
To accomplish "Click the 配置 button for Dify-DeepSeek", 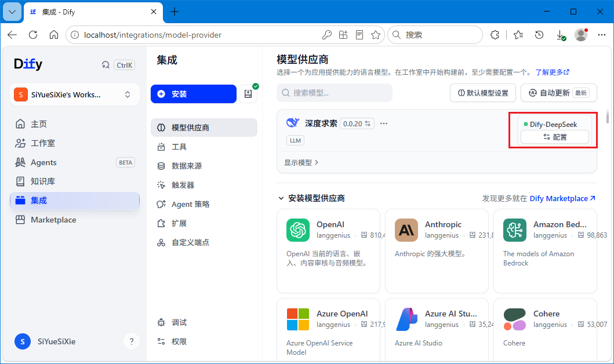I will [555, 137].
